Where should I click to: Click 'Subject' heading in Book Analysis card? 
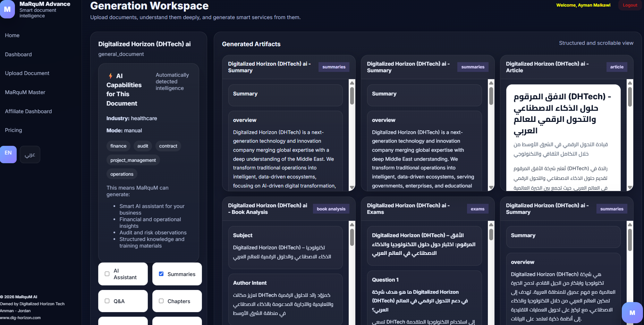pos(243,235)
